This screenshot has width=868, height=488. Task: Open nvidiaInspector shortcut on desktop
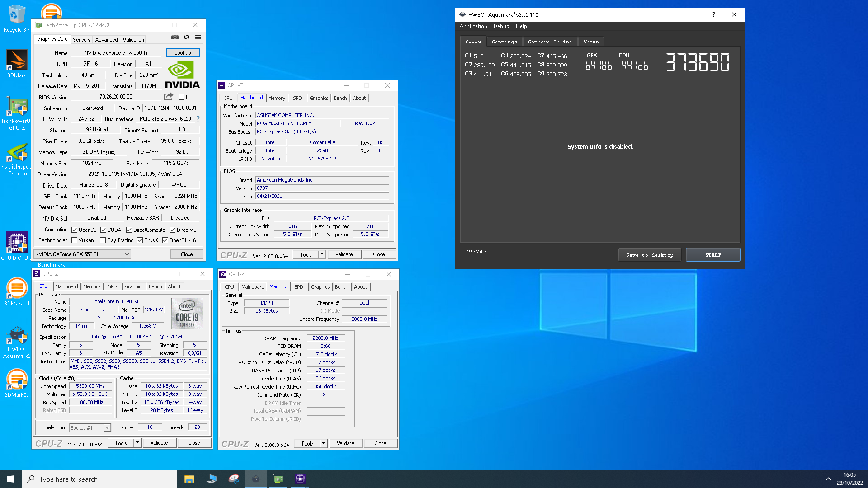[17, 160]
